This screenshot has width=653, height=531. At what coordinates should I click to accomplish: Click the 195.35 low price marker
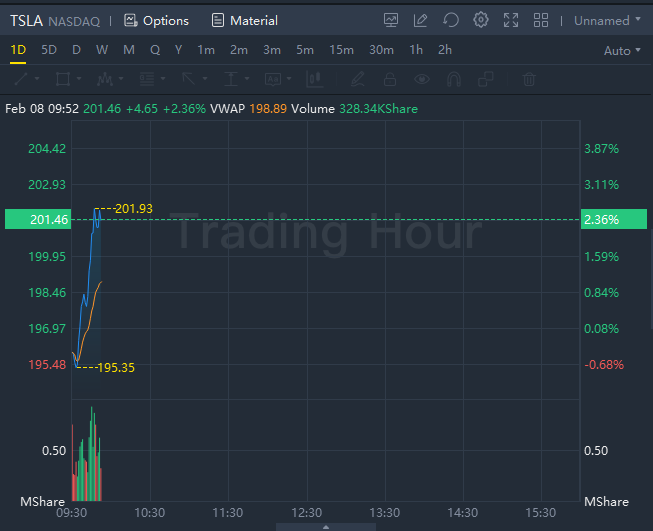115,368
